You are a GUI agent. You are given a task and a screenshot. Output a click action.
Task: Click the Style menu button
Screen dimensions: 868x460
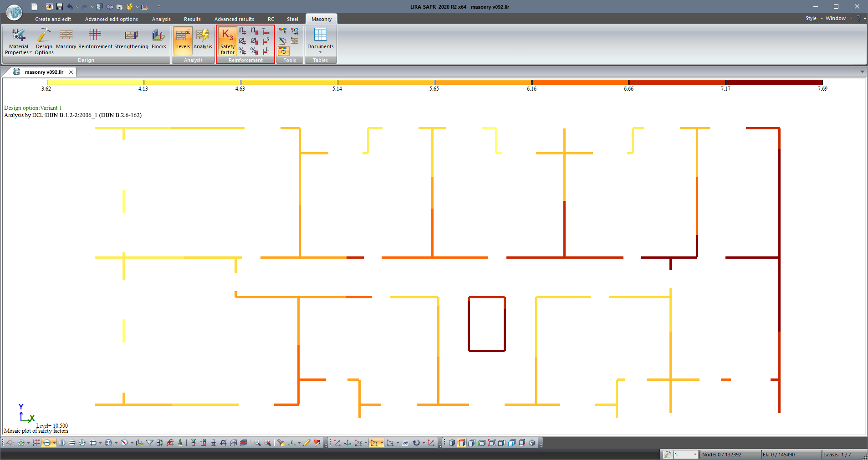811,18
